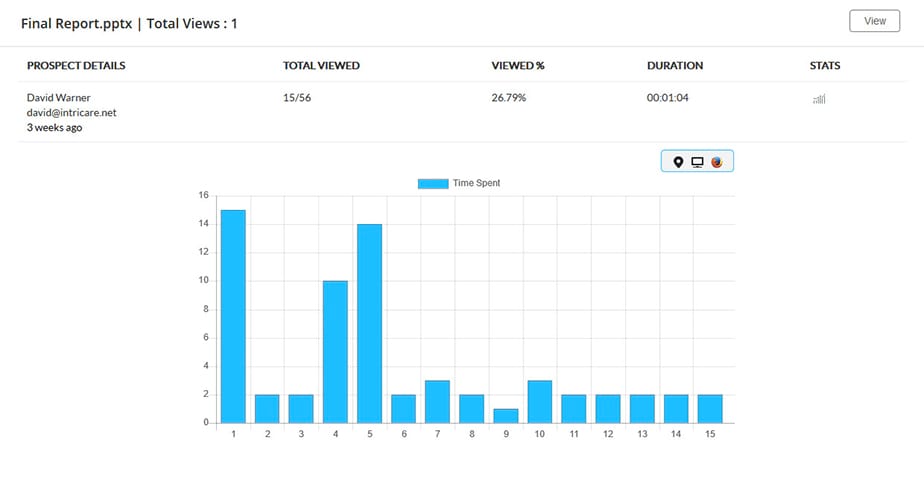924x484 pixels.
Task: Click the TOTAL VIEWED column header
Action: pos(321,65)
